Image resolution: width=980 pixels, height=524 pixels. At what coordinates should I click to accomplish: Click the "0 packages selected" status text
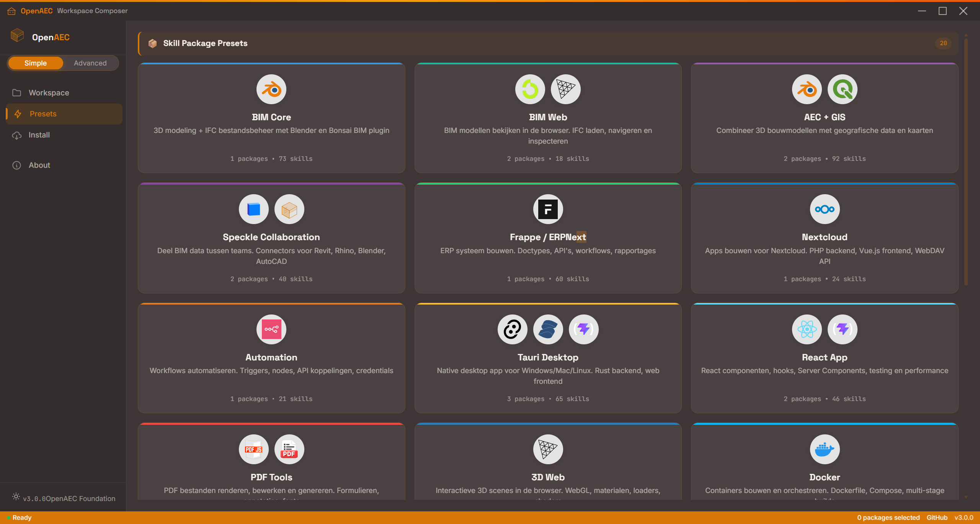point(888,517)
